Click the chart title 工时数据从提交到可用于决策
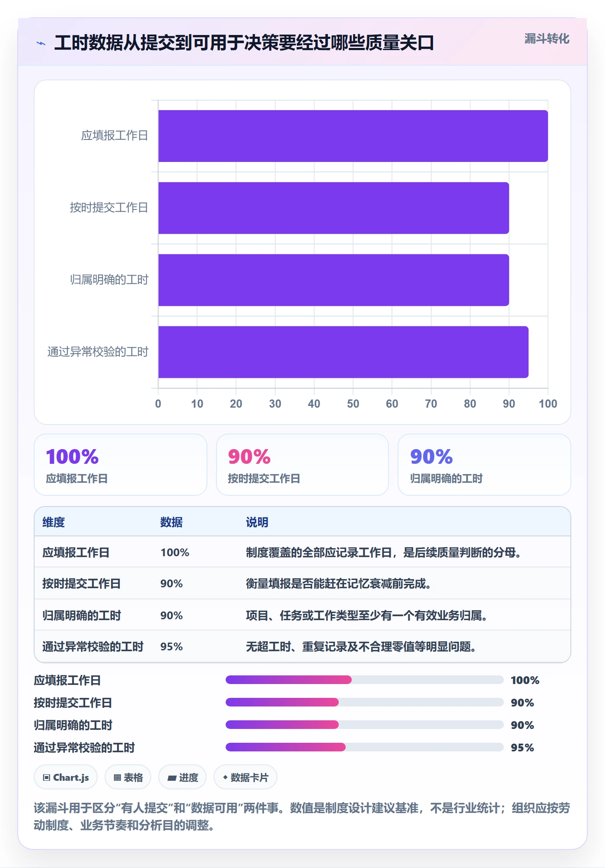 (x=244, y=43)
